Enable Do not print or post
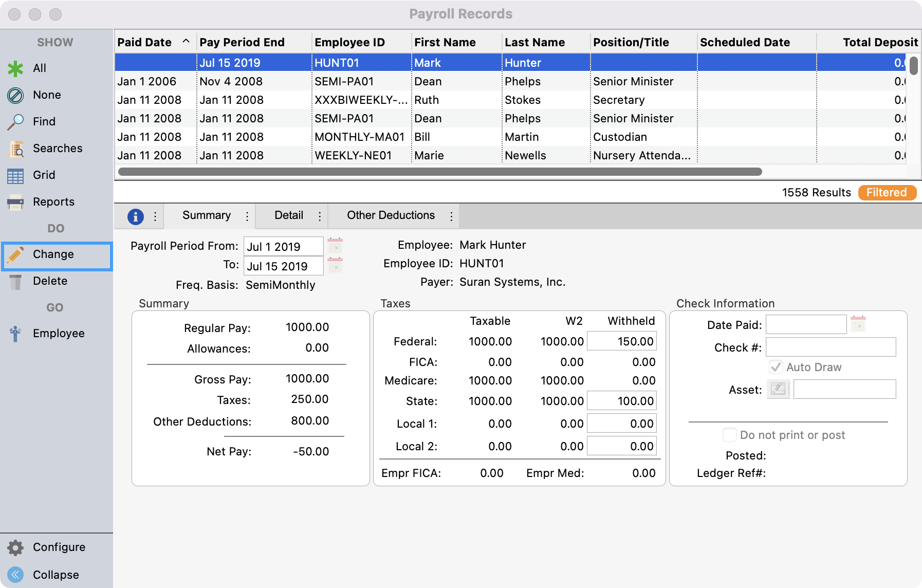The height and width of the screenshot is (588, 922). click(x=729, y=435)
